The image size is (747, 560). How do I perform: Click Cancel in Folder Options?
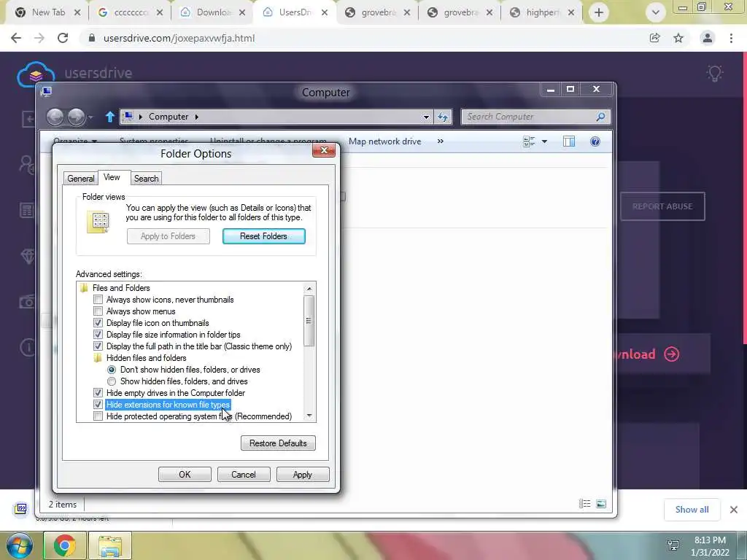tap(244, 475)
